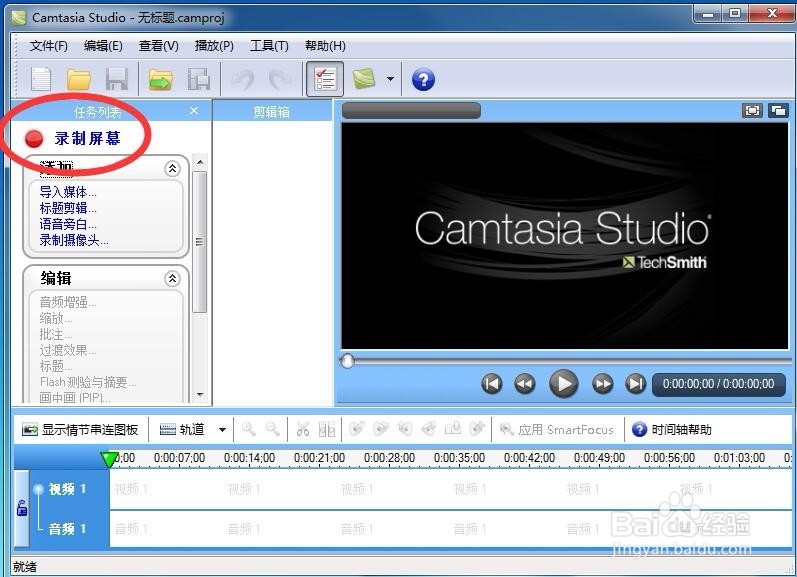Image resolution: width=797 pixels, height=577 pixels.
Task: Click 录制摄像头... link
Action: (74, 240)
